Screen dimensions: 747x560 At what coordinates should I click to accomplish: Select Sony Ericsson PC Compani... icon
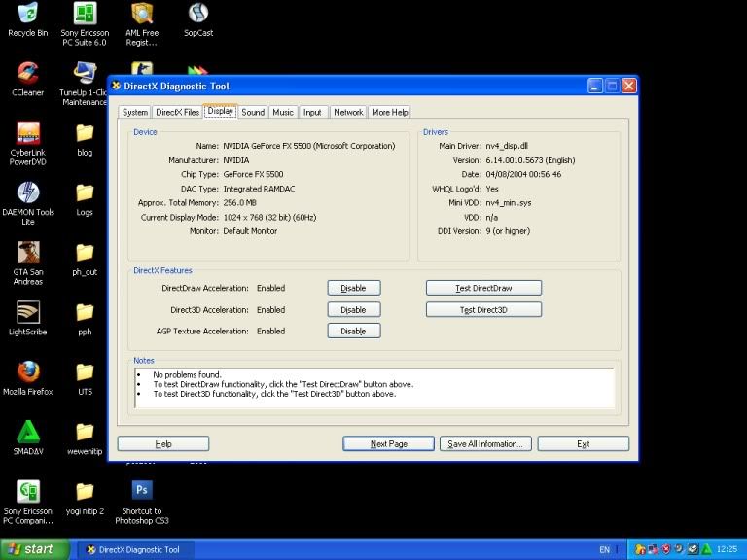pyautogui.click(x=28, y=503)
